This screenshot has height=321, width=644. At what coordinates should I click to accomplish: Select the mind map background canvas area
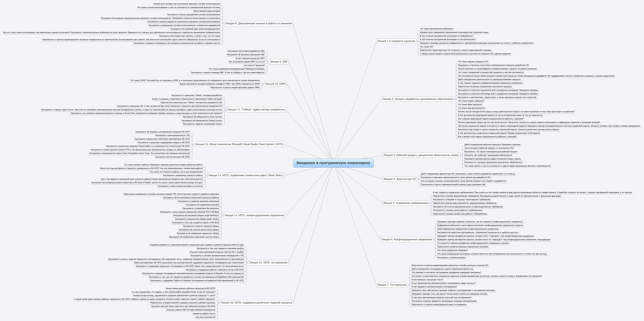pyautogui.click(x=322, y=160)
